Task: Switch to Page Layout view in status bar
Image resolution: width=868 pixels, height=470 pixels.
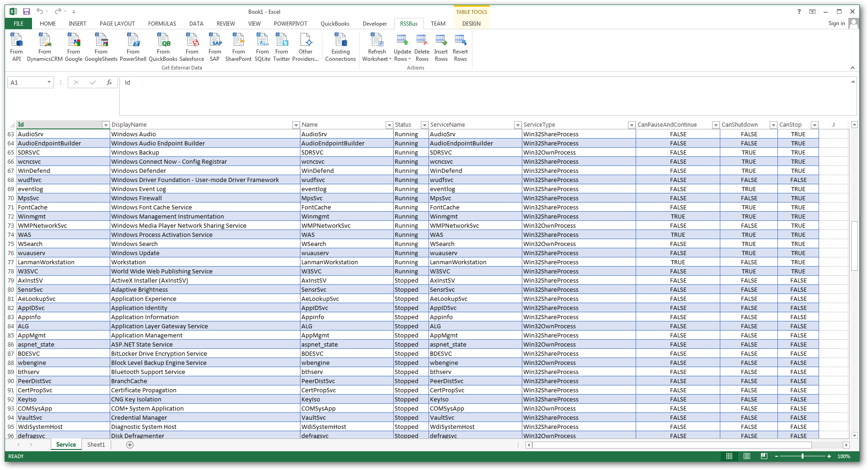Action: coord(747,456)
